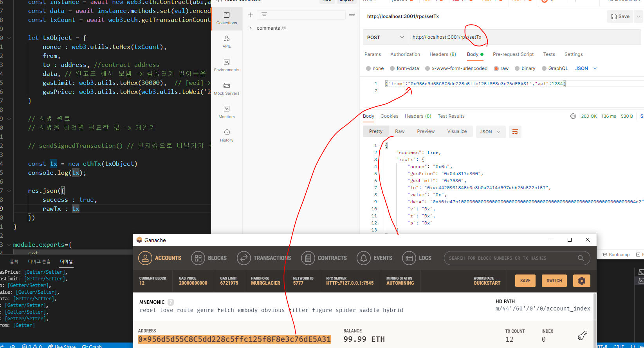Open the response JSON format dropdown
This screenshot has width=644, height=348.
tap(491, 132)
